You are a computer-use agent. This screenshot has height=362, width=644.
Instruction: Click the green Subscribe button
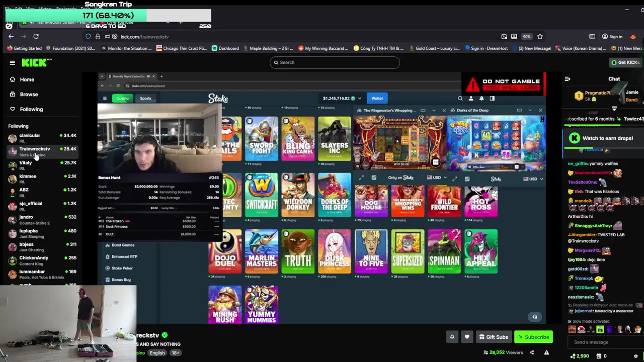(533, 337)
